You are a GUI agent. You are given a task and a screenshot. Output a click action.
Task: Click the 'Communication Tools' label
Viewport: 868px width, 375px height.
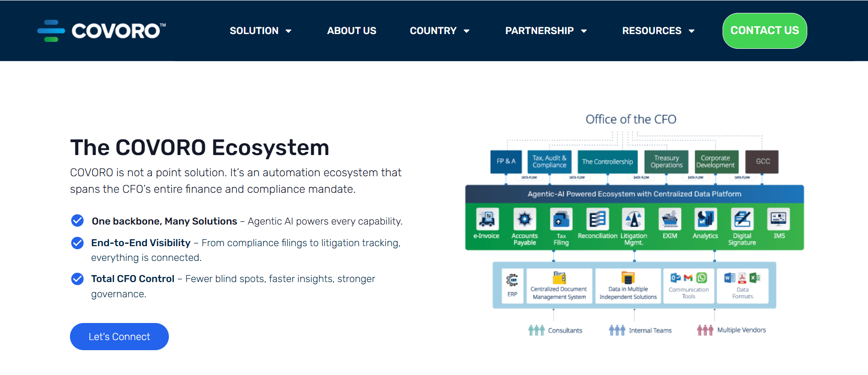pos(689,293)
